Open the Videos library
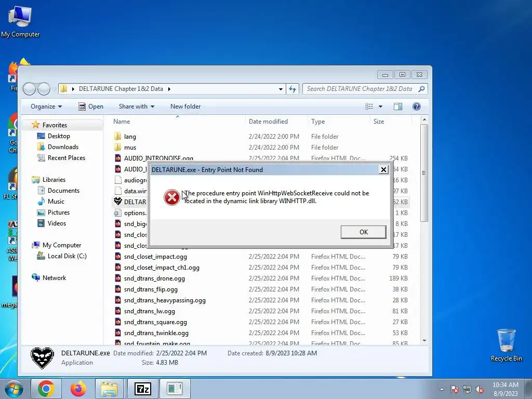The image size is (532, 399). pos(57,223)
